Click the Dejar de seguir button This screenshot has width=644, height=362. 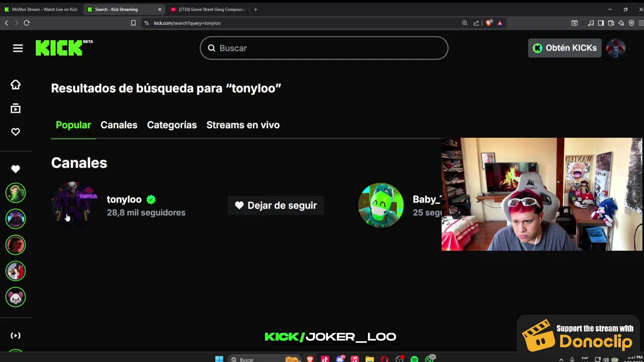[x=276, y=205]
